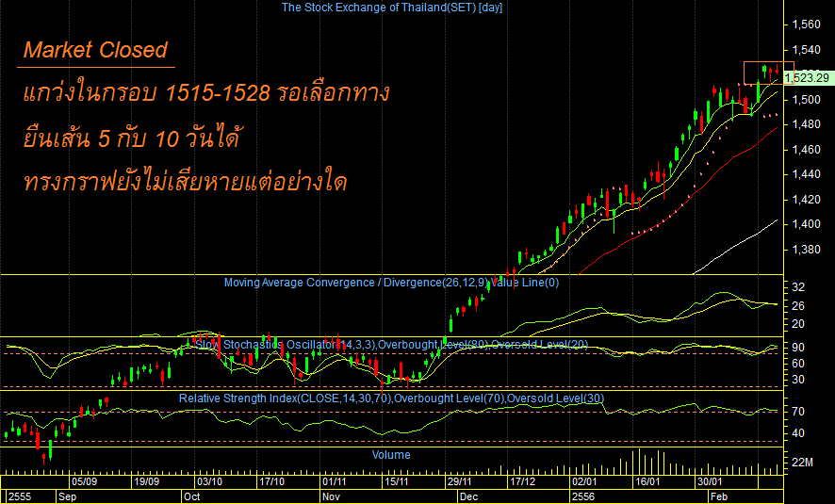The width and height of the screenshot is (835, 504).
Task: Click the 1,400 price axis label
Action: (806, 224)
